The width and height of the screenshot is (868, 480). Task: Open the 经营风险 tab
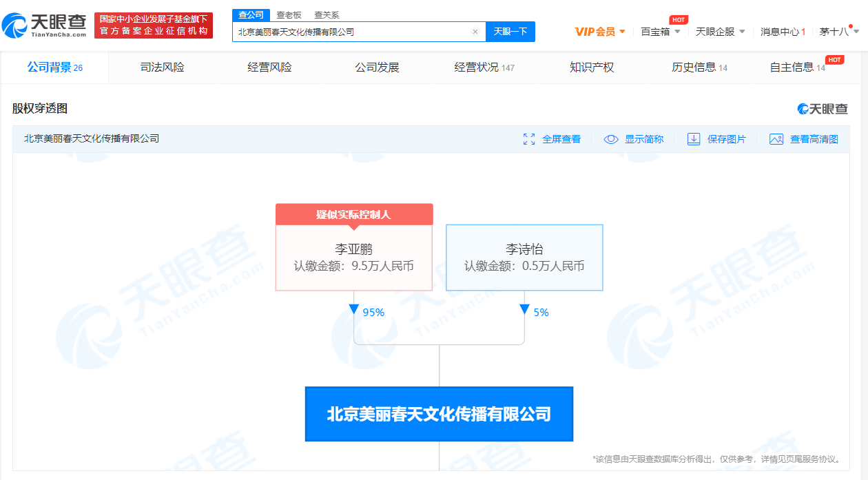[270, 67]
